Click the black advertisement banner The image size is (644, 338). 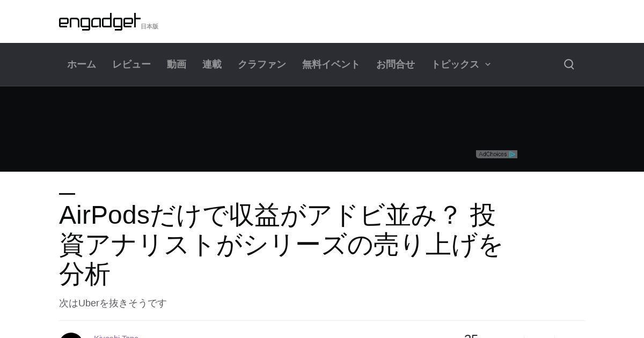[x=322, y=129]
